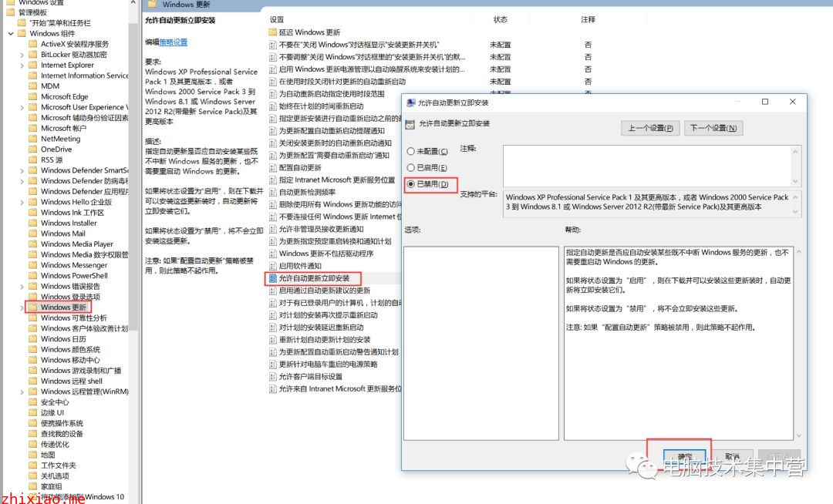Select the Windows 更新 tree item
833x504 pixels.
pyautogui.click(x=63, y=307)
